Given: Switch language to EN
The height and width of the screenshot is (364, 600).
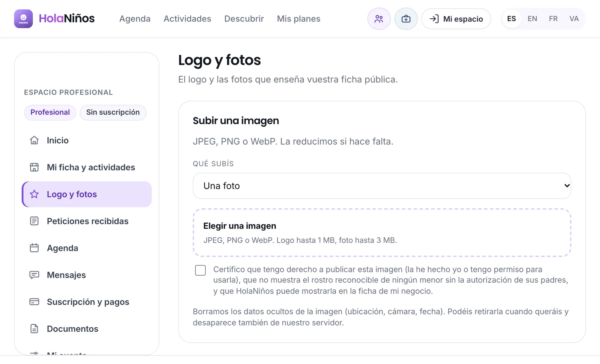Looking at the screenshot, I should (532, 19).
